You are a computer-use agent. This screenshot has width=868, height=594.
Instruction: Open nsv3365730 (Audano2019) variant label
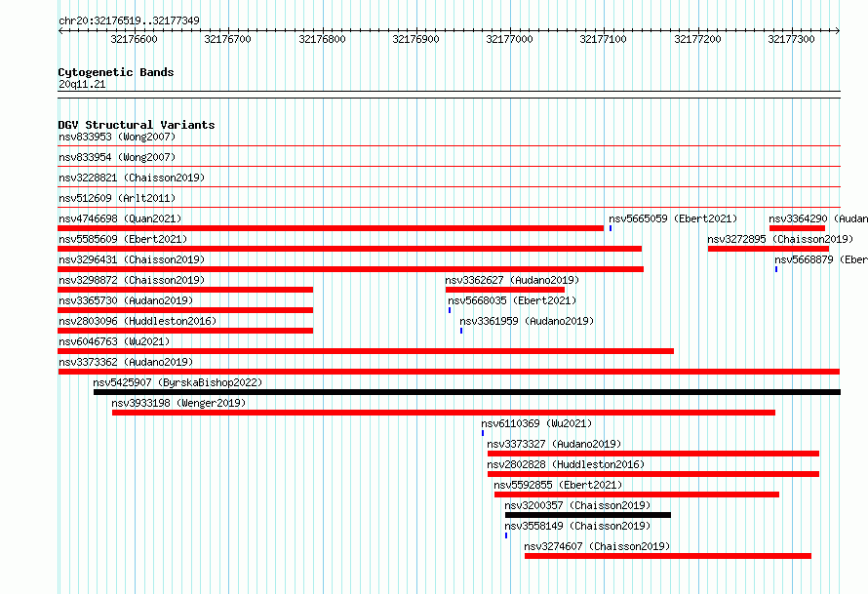(x=126, y=300)
